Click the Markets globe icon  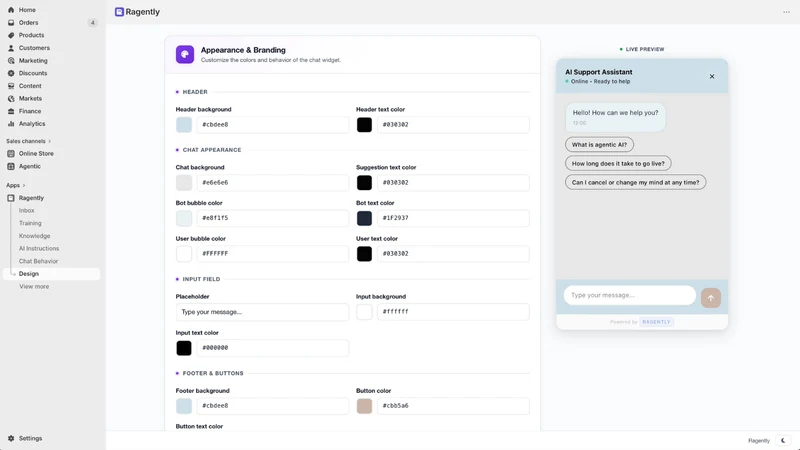pyautogui.click(x=11, y=98)
